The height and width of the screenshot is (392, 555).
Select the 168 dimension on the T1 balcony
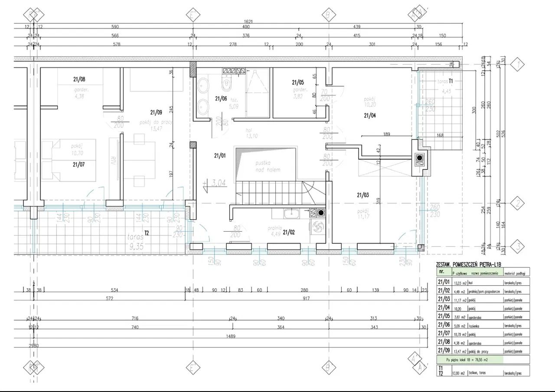(x=440, y=136)
